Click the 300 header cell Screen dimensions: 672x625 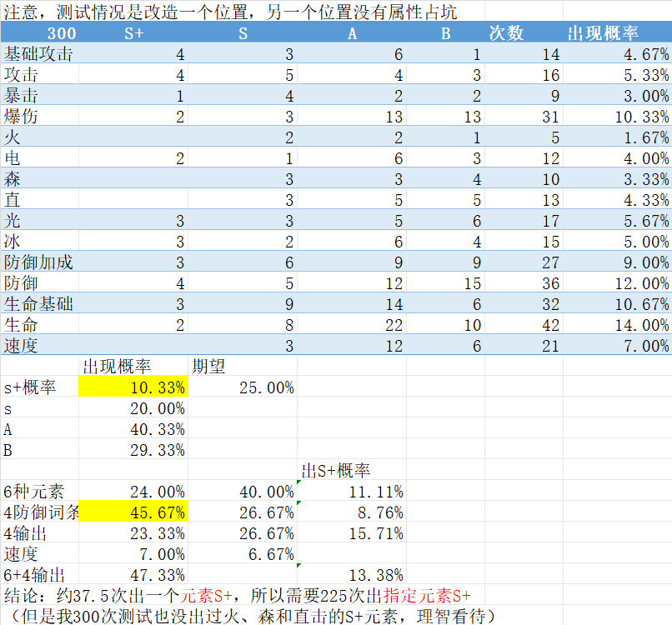tap(62, 33)
